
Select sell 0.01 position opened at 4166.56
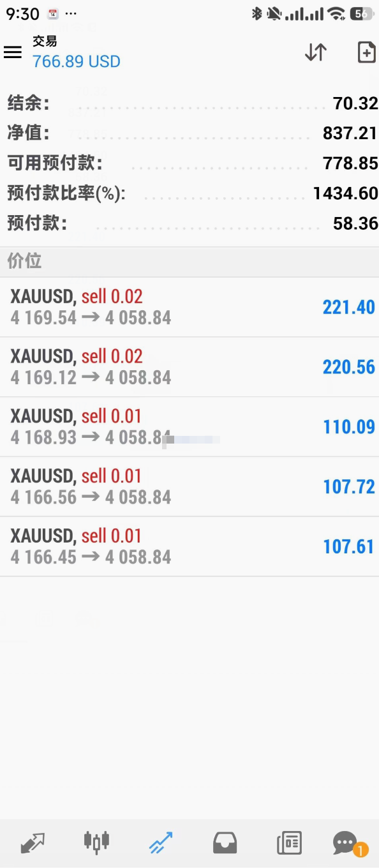tap(189, 487)
